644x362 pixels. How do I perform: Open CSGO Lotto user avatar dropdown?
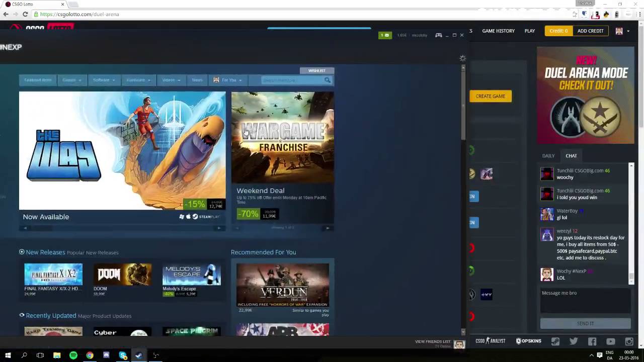622,31
